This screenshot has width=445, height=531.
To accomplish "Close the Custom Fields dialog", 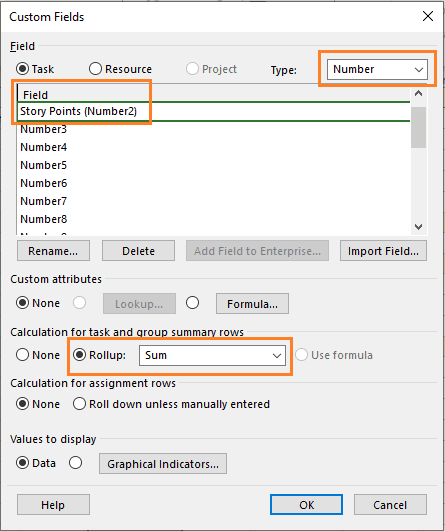I will coord(428,16).
